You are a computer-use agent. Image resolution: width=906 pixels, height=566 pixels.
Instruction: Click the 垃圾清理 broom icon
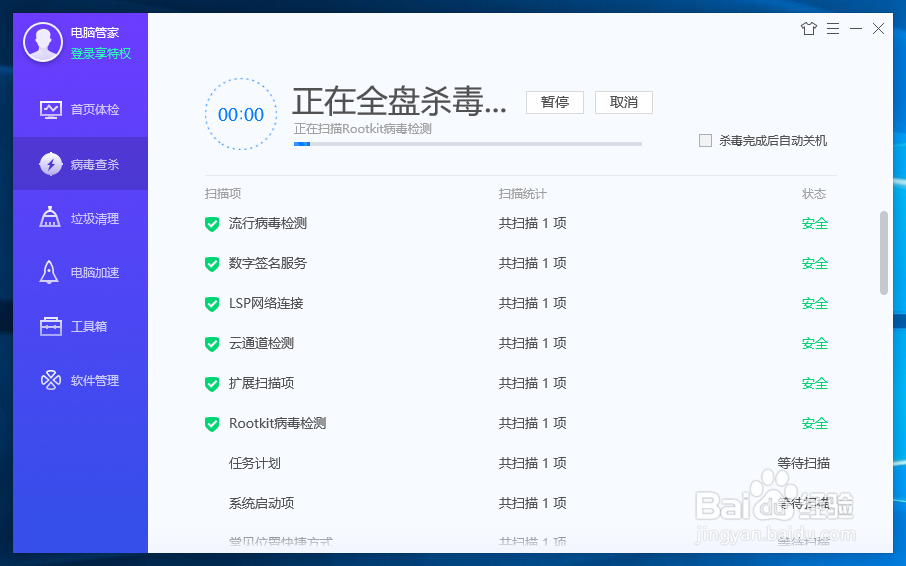pyautogui.click(x=50, y=218)
